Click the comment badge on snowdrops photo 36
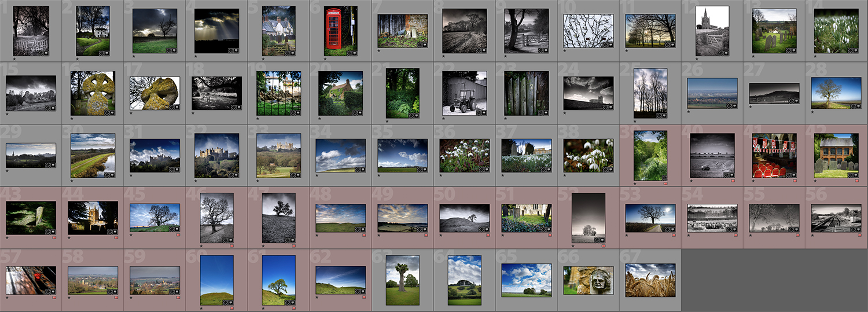This screenshot has height=312, width=868. click(486, 169)
